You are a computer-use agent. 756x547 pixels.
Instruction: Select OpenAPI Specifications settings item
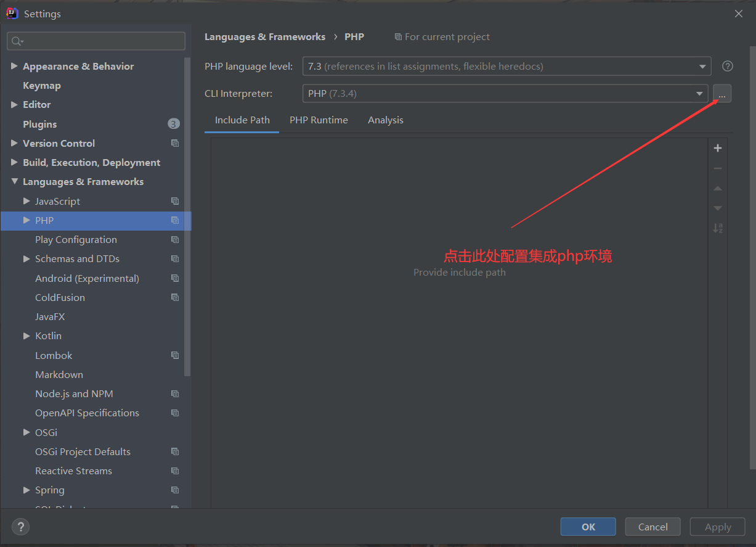point(87,413)
